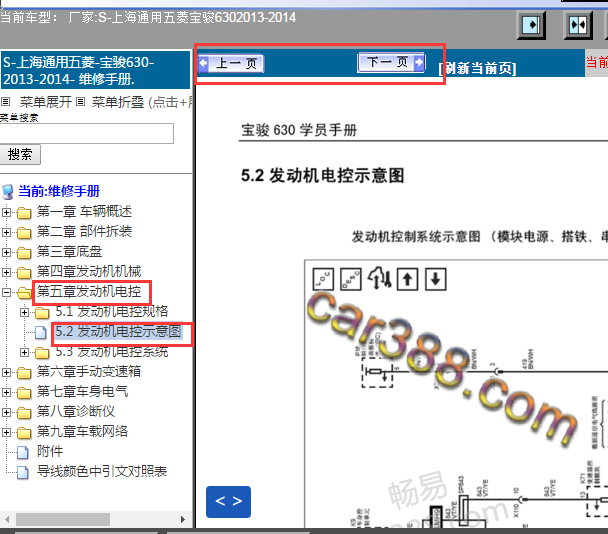This screenshot has width=608, height=534.
Task: Click sidebar scrollbar left arrow
Action: pos(7,519)
